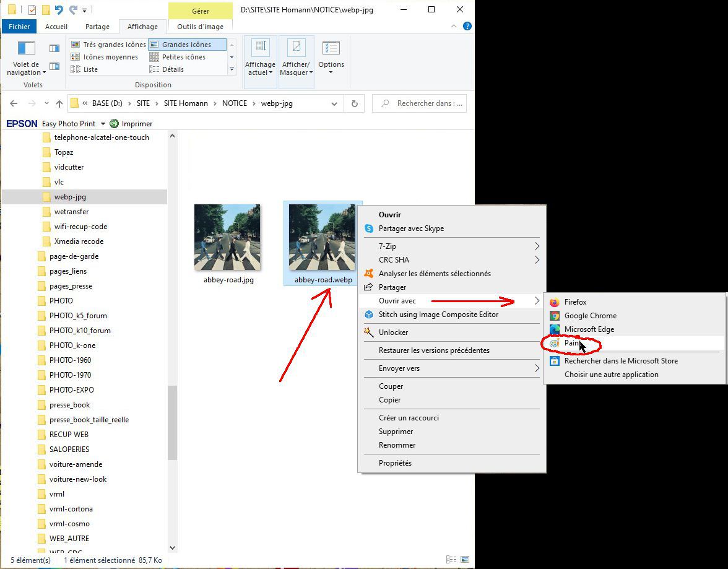Image resolution: width=728 pixels, height=569 pixels.
Task: Click the Partager share icon in context menu
Action: [369, 287]
